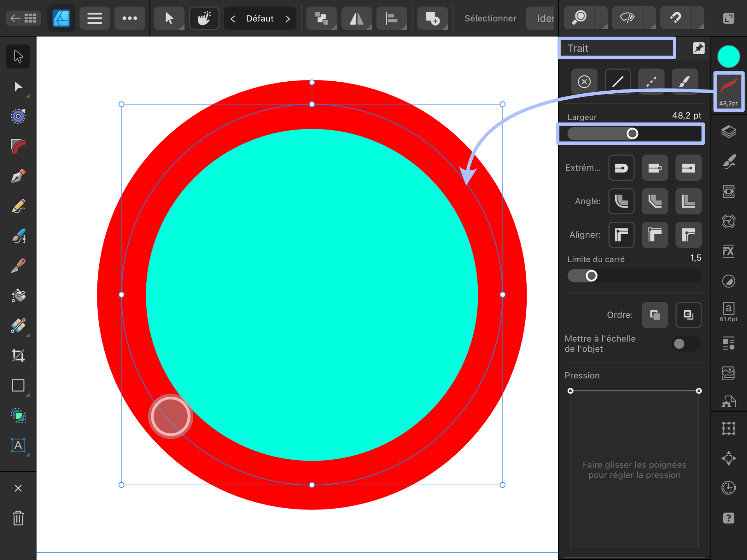The image size is (747, 560).
Task: Open the Layers studio
Action: point(728,132)
